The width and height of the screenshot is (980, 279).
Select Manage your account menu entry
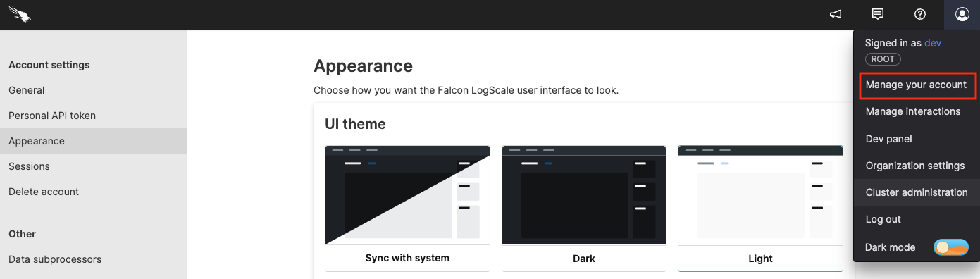tap(916, 85)
